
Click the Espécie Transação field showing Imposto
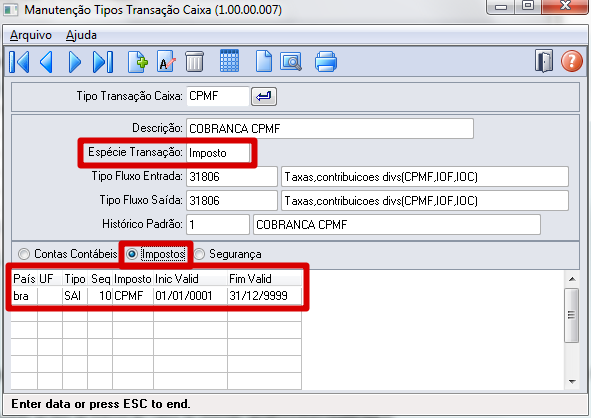(218, 153)
